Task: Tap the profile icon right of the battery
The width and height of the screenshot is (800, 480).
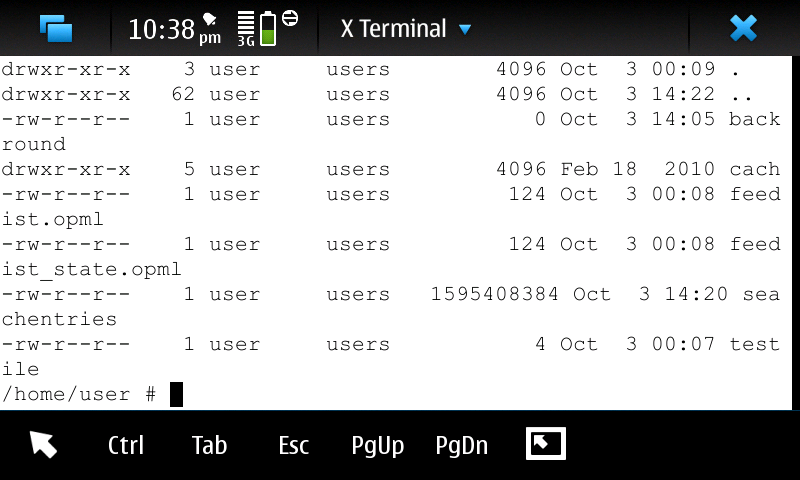Action: coord(290,18)
